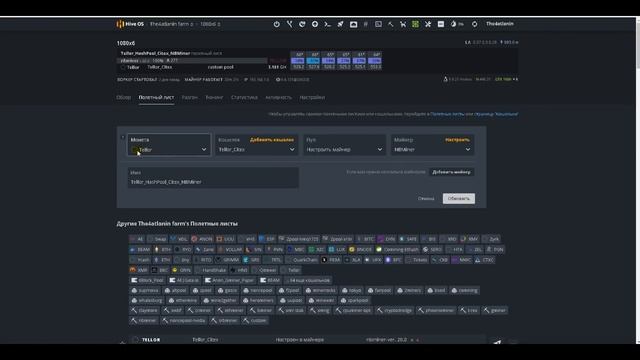Open the Пул pool dropdown
The width and height of the screenshot is (640, 360).
(x=344, y=144)
